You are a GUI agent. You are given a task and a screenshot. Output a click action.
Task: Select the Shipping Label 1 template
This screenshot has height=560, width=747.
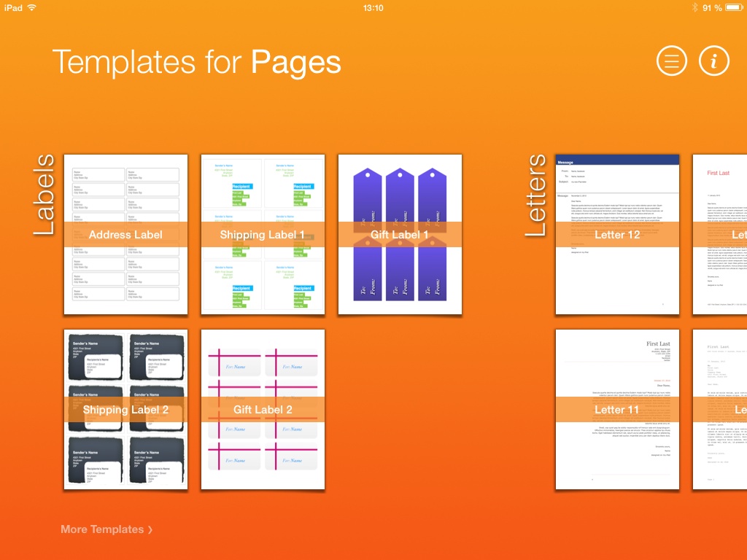point(263,235)
